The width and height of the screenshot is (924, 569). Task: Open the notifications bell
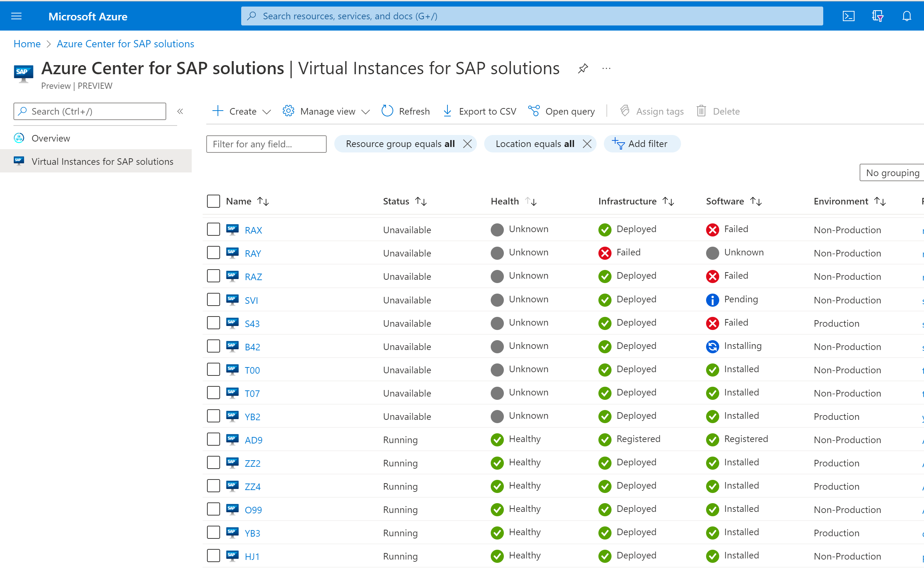tap(907, 16)
